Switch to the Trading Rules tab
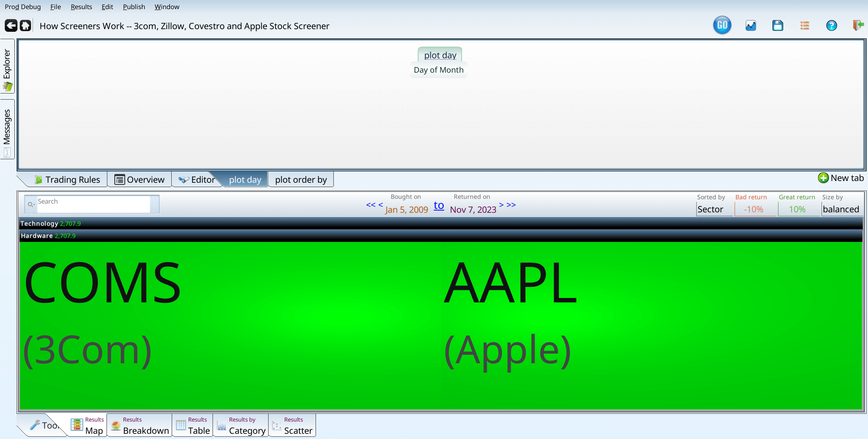 pos(68,180)
